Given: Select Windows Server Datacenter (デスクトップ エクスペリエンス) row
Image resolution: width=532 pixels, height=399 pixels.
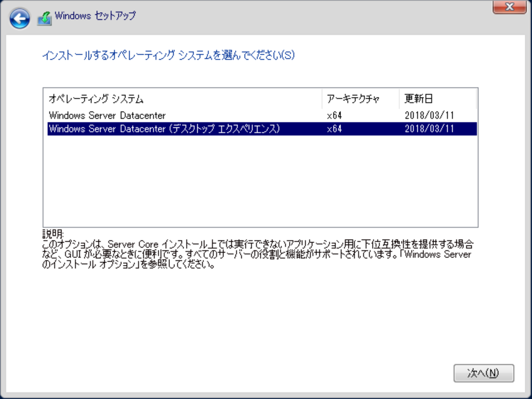Looking at the screenshot, I should coord(262,129).
